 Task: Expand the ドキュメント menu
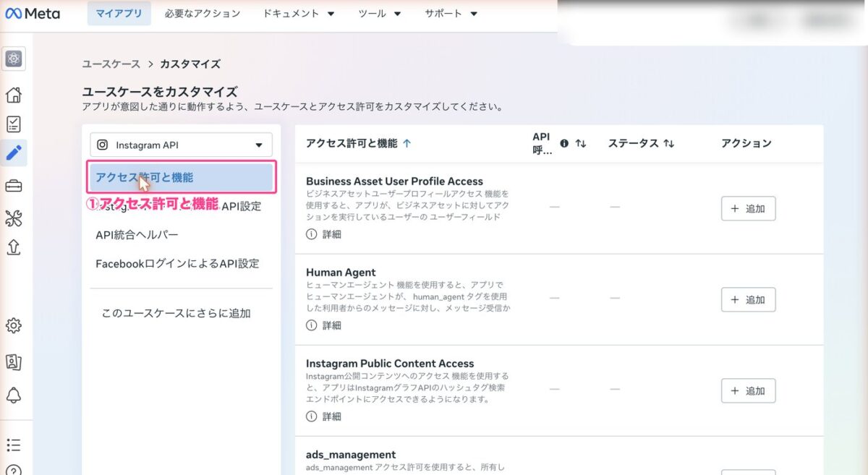point(299,14)
